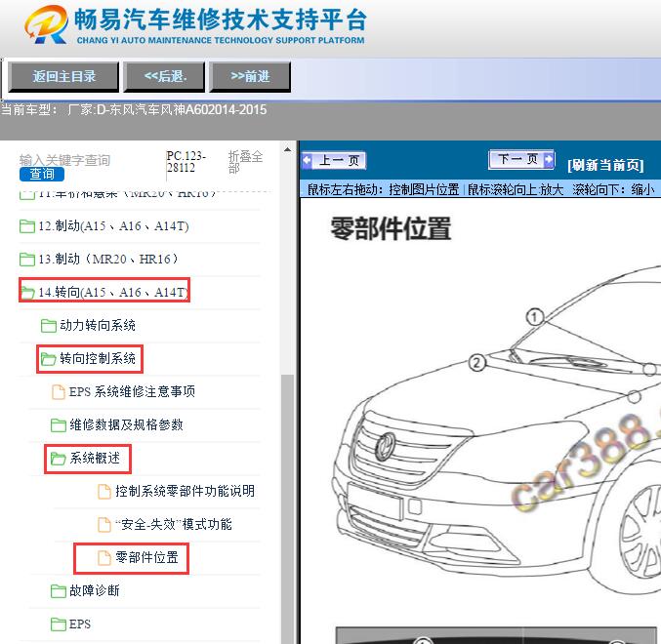This screenshot has height=644, width=661.
Task: Expand the 故障诊断 folder
Action: (95, 591)
